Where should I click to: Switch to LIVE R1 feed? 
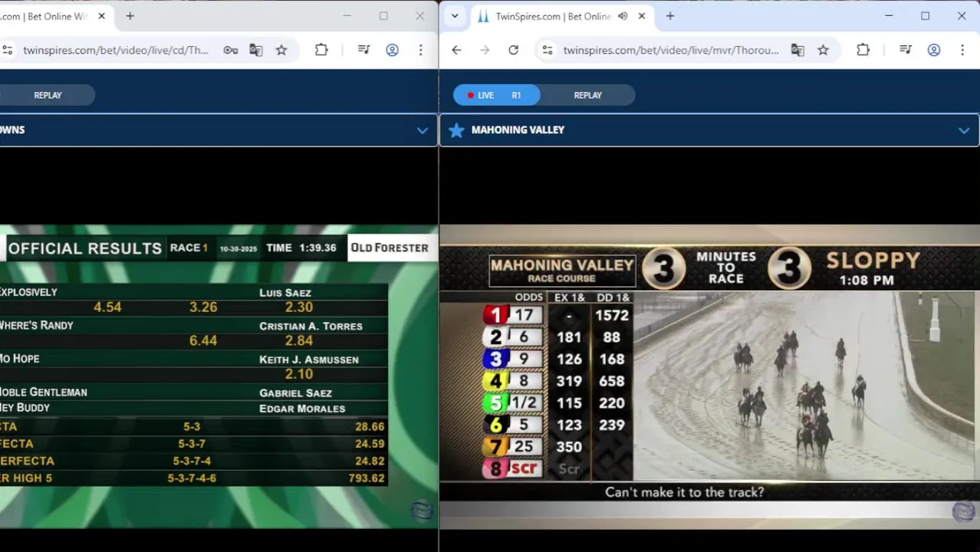[497, 95]
